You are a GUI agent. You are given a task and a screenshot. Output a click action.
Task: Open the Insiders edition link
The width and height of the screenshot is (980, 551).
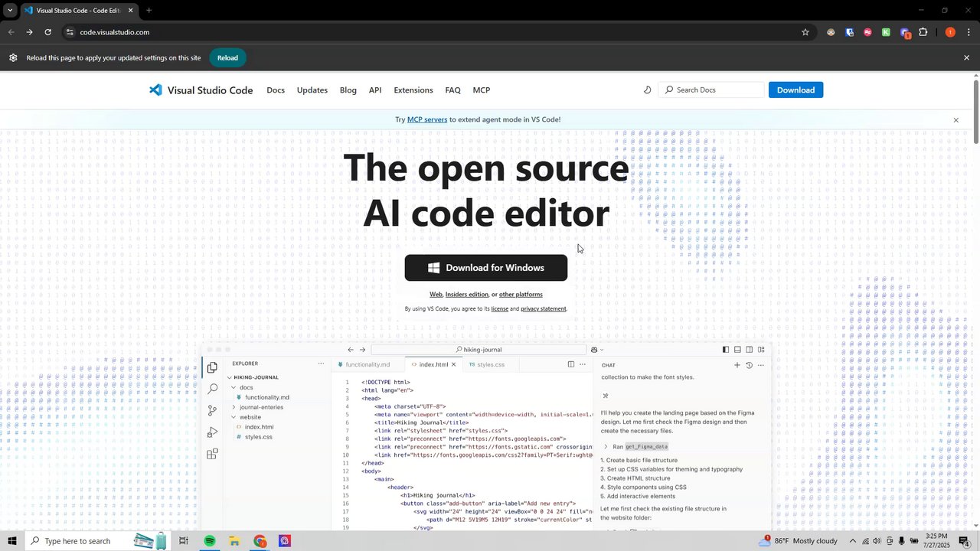(467, 295)
